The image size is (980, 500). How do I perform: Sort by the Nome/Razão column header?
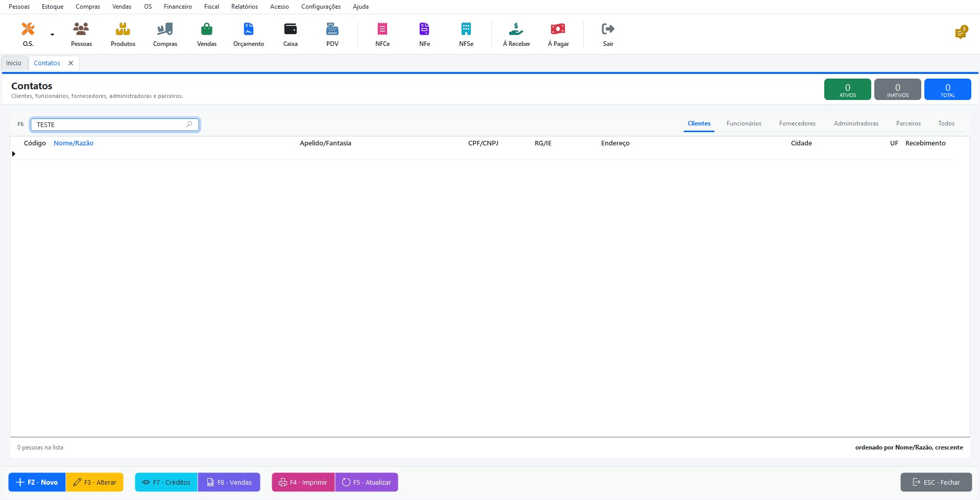pos(74,143)
